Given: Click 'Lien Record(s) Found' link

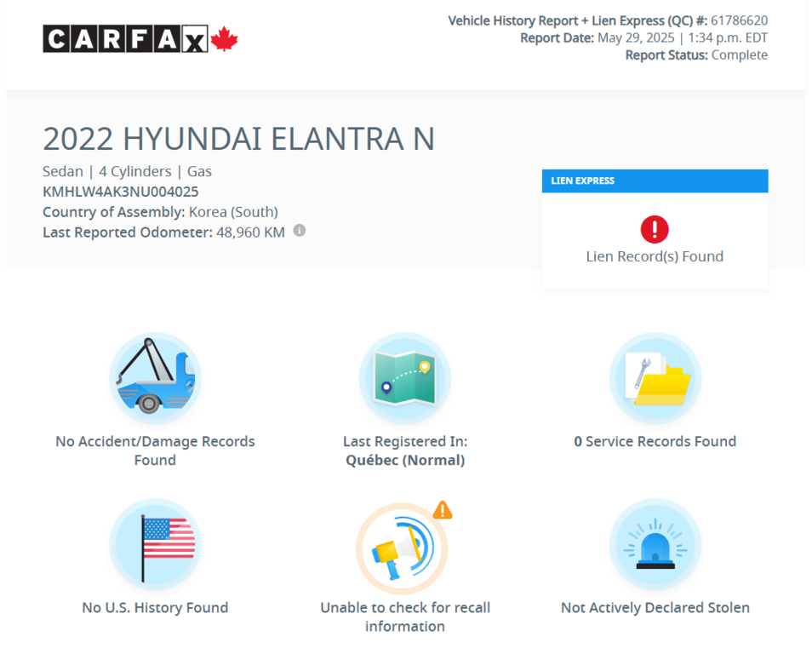Looking at the screenshot, I should click(x=655, y=256).
